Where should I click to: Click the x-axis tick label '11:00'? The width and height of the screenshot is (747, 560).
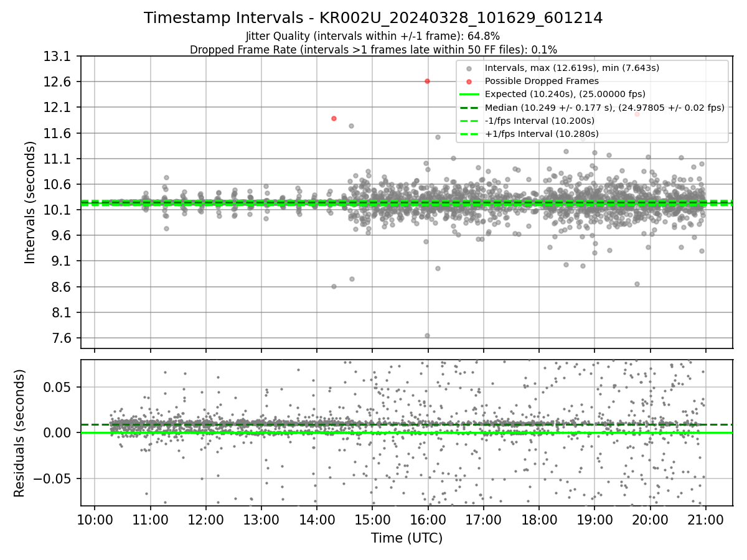[x=150, y=520]
